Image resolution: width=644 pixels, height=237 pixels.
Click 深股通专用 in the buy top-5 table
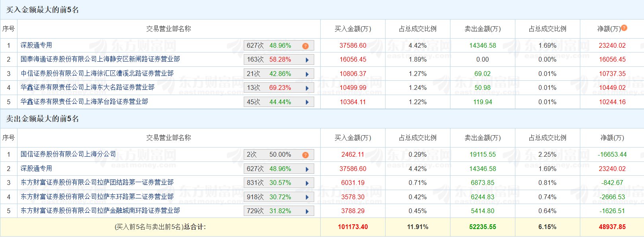click(x=36, y=45)
